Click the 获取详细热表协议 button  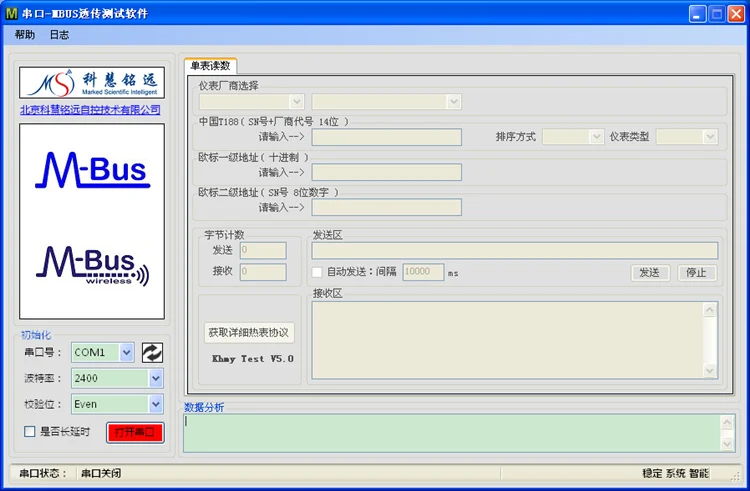[249, 332]
